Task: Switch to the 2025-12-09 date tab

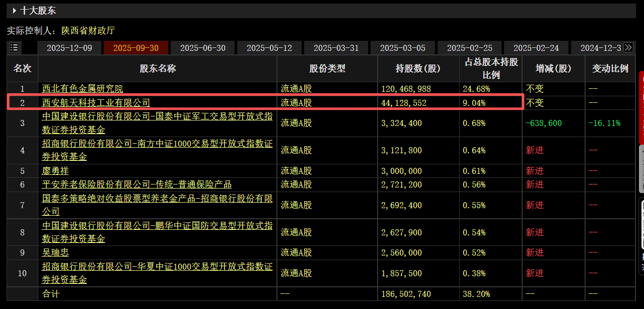Action: coord(69,47)
